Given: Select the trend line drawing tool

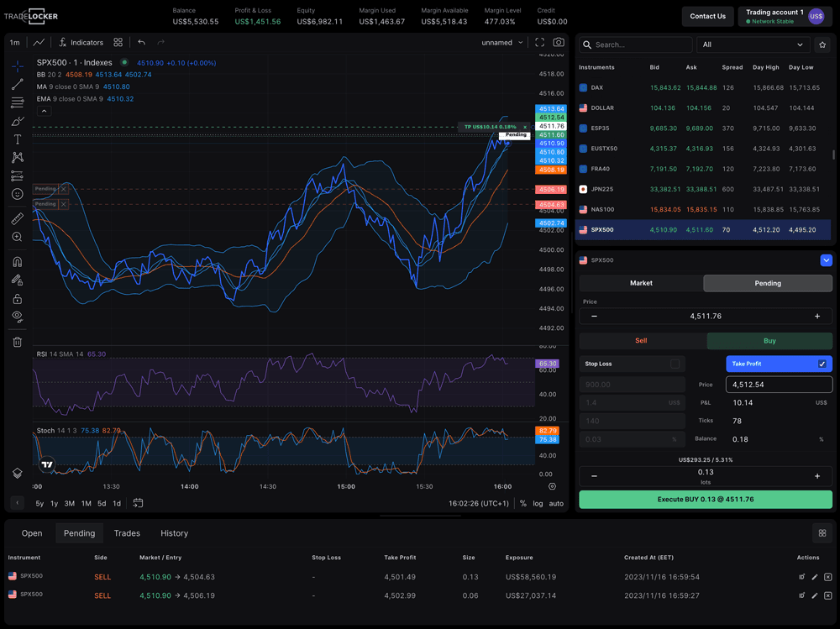Looking at the screenshot, I should [18, 84].
